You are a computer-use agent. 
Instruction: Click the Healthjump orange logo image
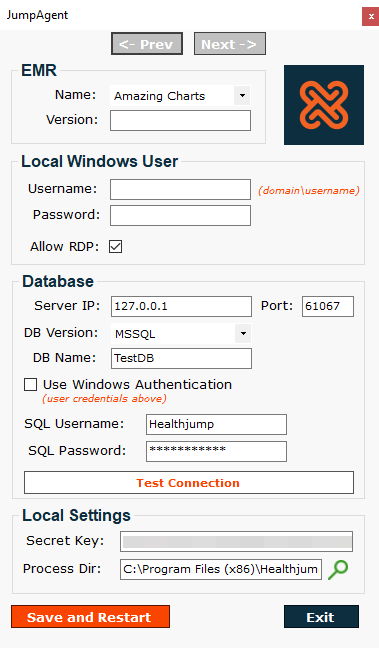pos(324,105)
